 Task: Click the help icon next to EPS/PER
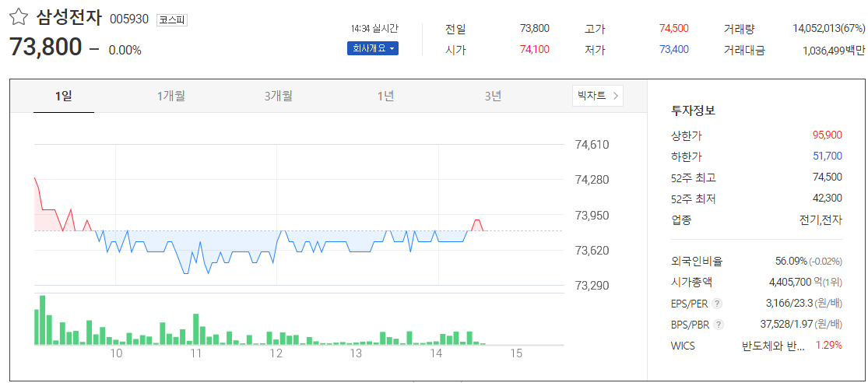point(718,304)
